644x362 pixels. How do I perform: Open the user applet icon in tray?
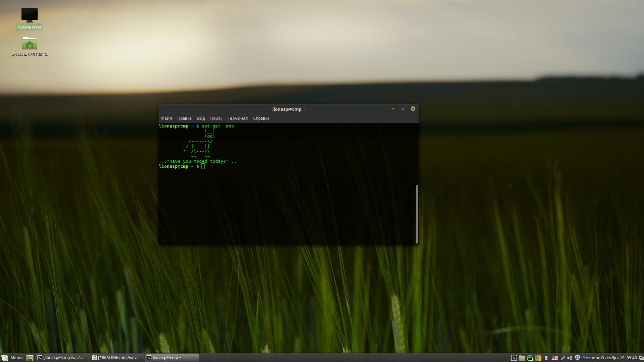[x=546, y=358]
